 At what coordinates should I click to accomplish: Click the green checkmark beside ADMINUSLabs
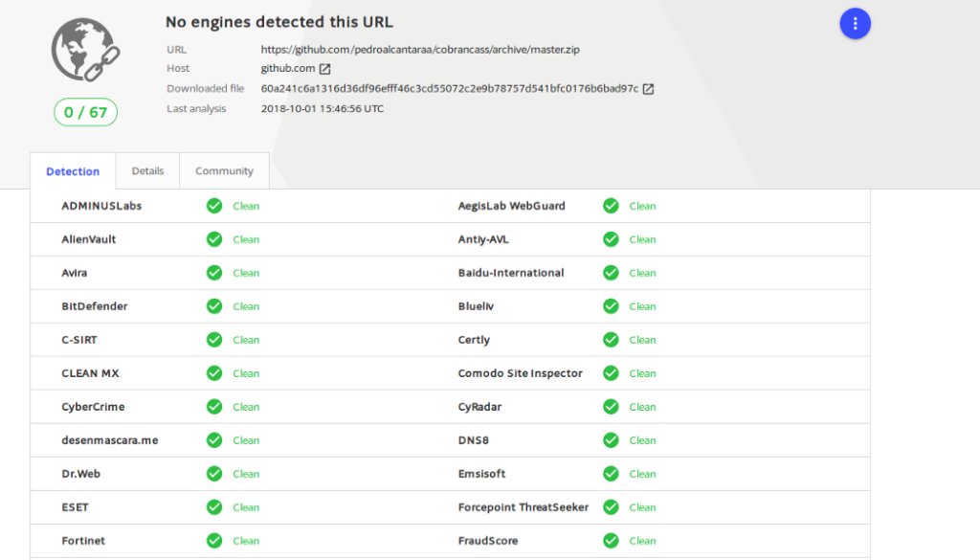click(214, 206)
